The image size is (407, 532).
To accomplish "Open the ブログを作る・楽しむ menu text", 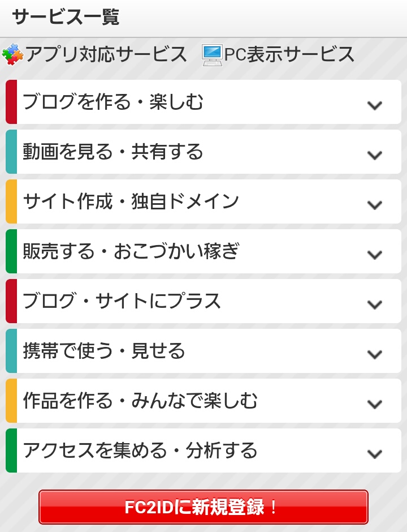I will pos(113,102).
